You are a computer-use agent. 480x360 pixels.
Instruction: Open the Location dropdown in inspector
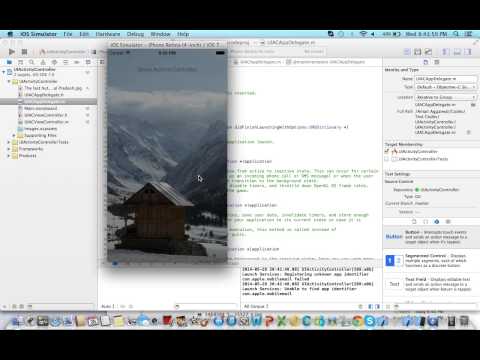click(446, 97)
